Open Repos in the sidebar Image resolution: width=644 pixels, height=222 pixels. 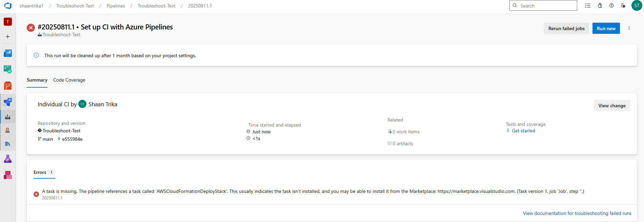(8, 86)
